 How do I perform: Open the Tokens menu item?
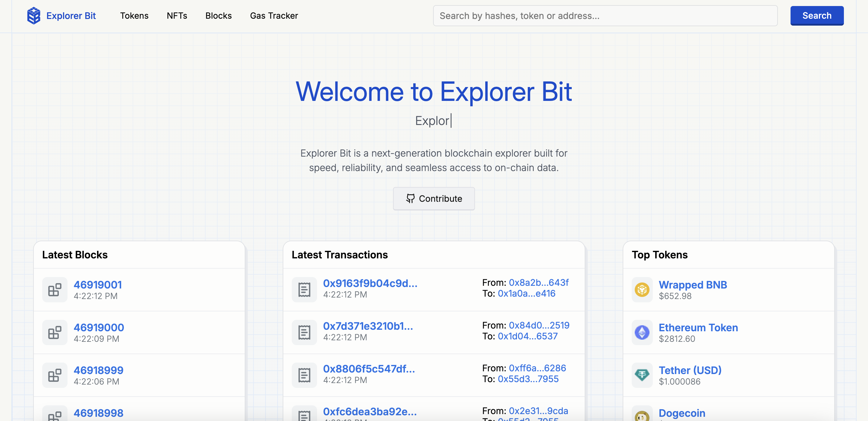pyautogui.click(x=134, y=16)
